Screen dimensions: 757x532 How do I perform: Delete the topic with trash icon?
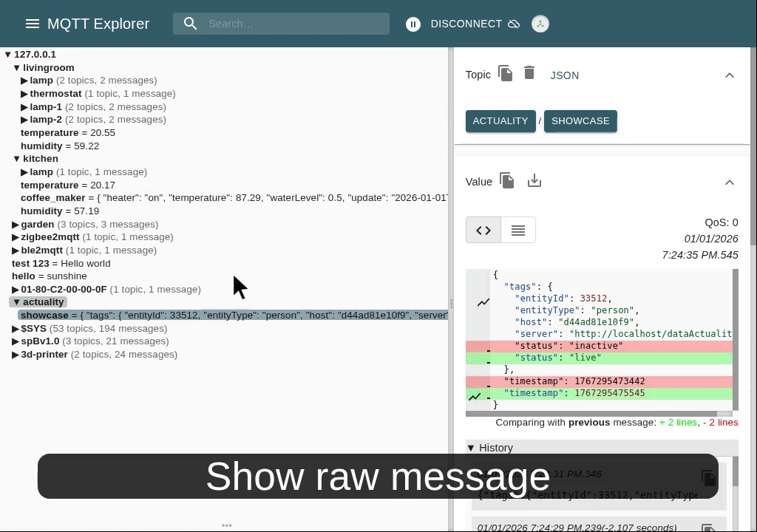pos(529,72)
